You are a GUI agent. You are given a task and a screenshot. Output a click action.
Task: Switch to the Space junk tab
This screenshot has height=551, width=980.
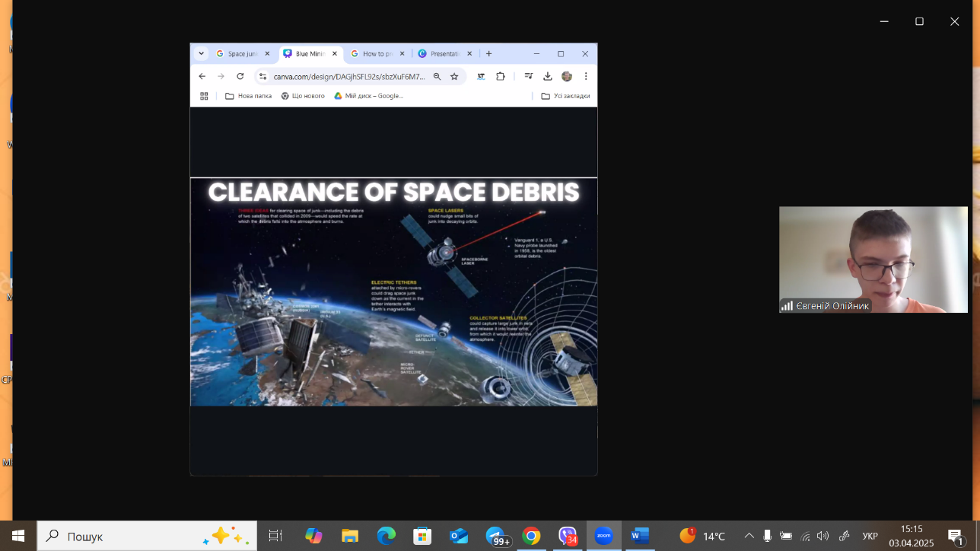[242, 54]
